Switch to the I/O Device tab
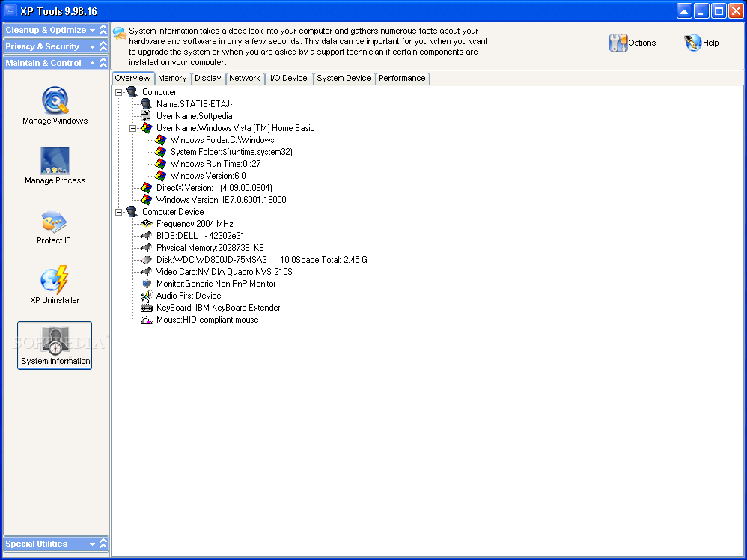Image resolution: width=747 pixels, height=560 pixels. [x=289, y=79]
